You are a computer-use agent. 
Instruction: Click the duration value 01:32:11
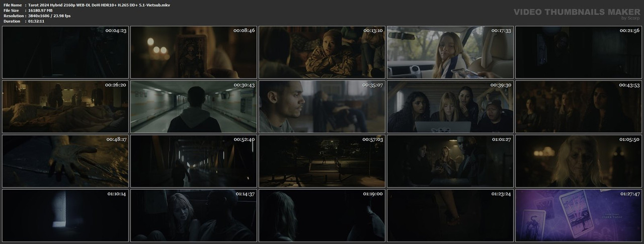tap(36, 21)
